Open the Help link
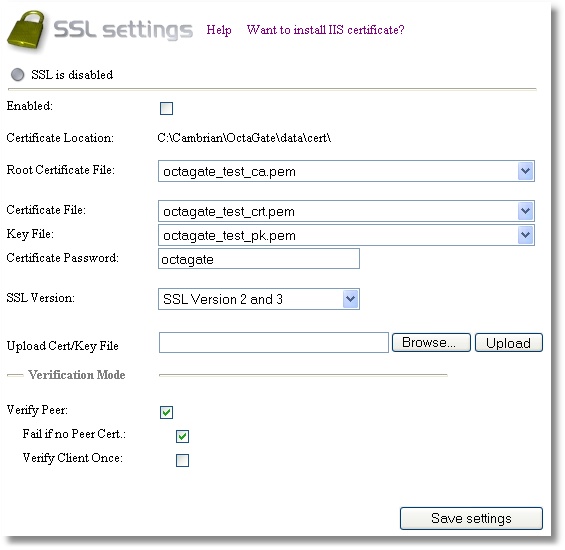The image size is (565, 550). click(219, 30)
